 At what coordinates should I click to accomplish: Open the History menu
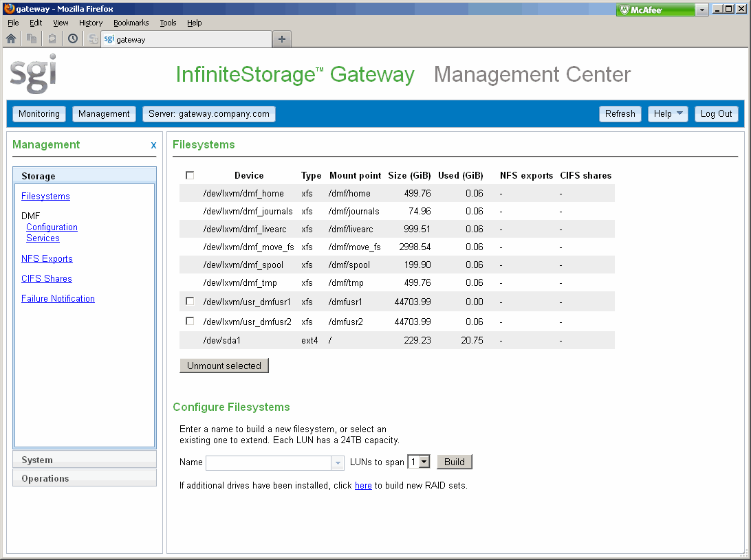click(x=91, y=23)
